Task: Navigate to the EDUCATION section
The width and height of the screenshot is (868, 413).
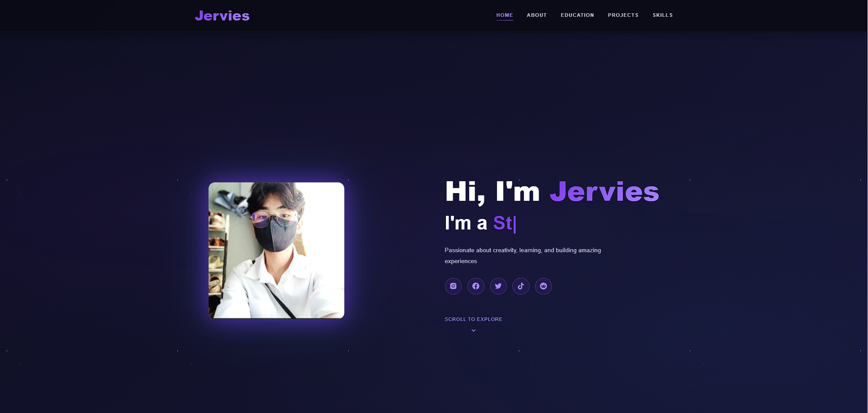Action: [x=577, y=15]
